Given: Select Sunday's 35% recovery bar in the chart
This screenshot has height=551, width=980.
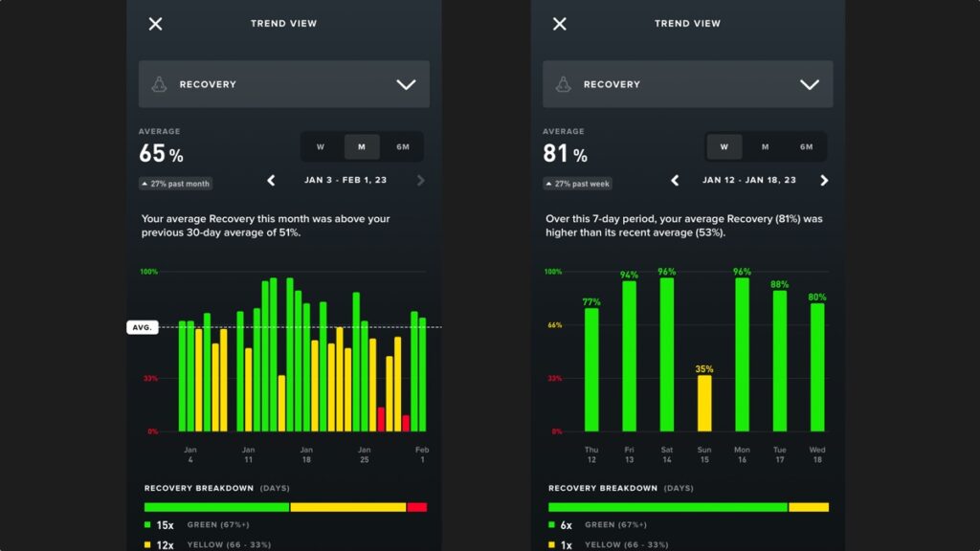Looking at the screenshot, I should coord(703,402).
